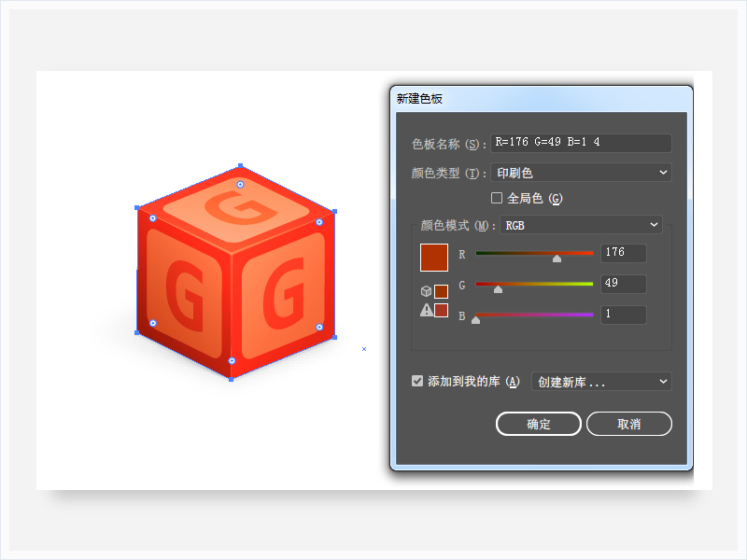This screenshot has width=747, height=560.
Task: Open the 颜色类型 dropdown showing 印刷色
Action: click(582, 173)
